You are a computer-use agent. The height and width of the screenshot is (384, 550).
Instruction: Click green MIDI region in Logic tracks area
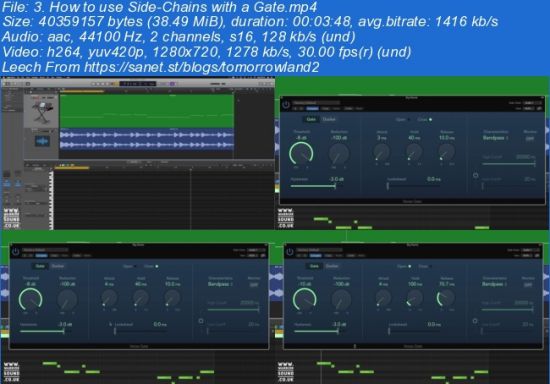(147, 111)
